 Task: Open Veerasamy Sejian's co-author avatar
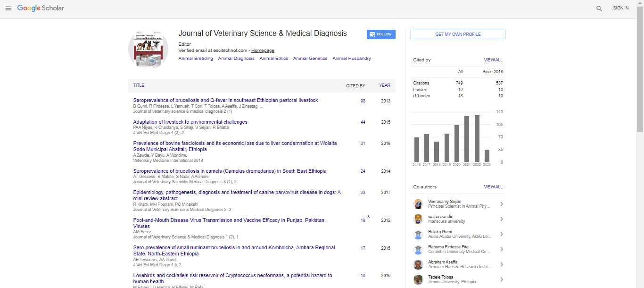coord(418,204)
